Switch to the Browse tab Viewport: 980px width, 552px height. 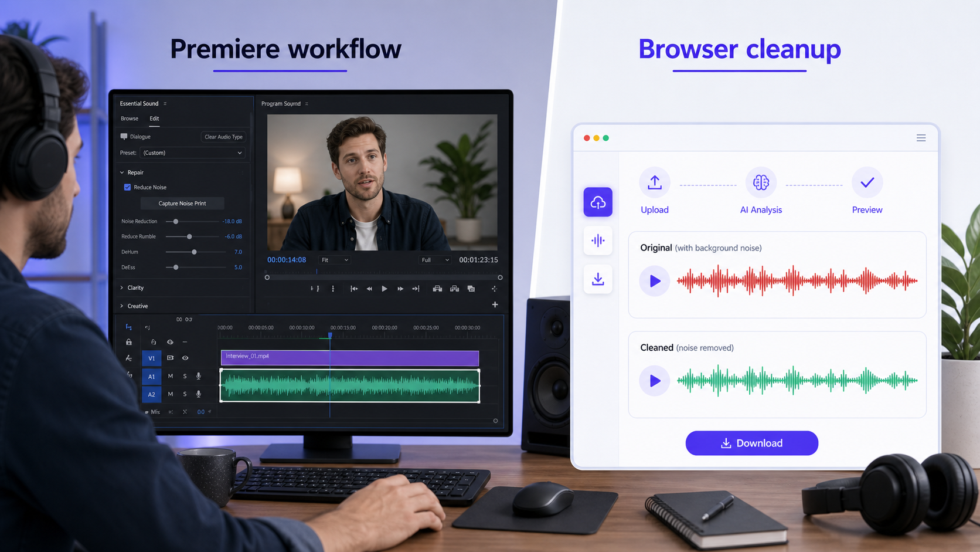pyautogui.click(x=130, y=118)
